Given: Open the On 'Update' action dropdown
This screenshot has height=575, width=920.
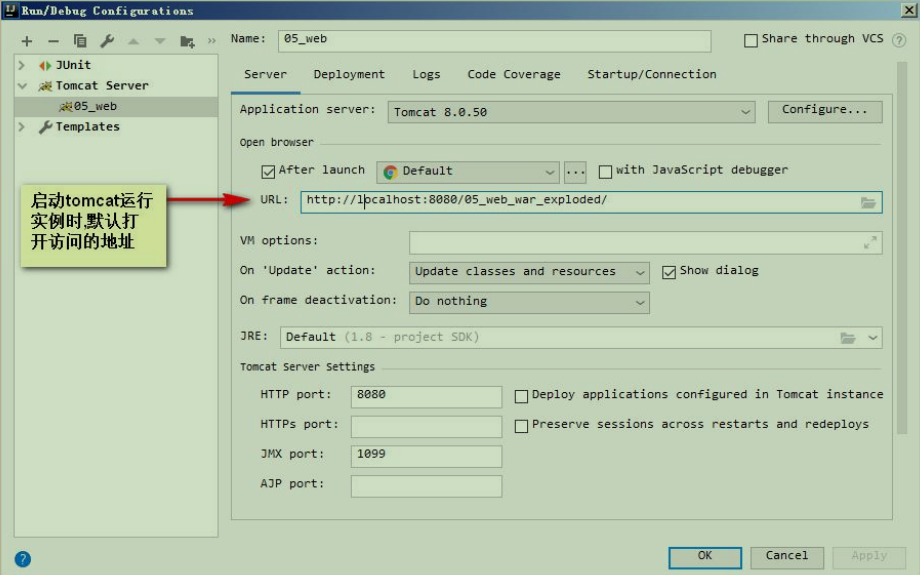Looking at the screenshot, I should coord(529,272).
